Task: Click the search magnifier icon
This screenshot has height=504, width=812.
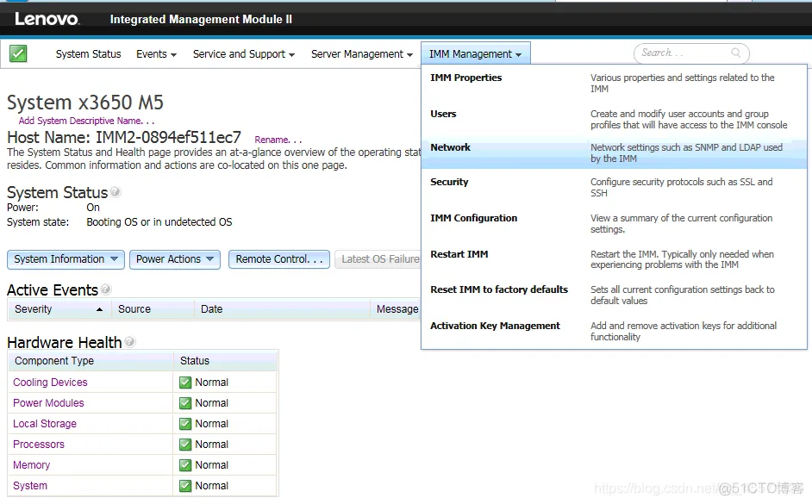Action: click(735, 53)
